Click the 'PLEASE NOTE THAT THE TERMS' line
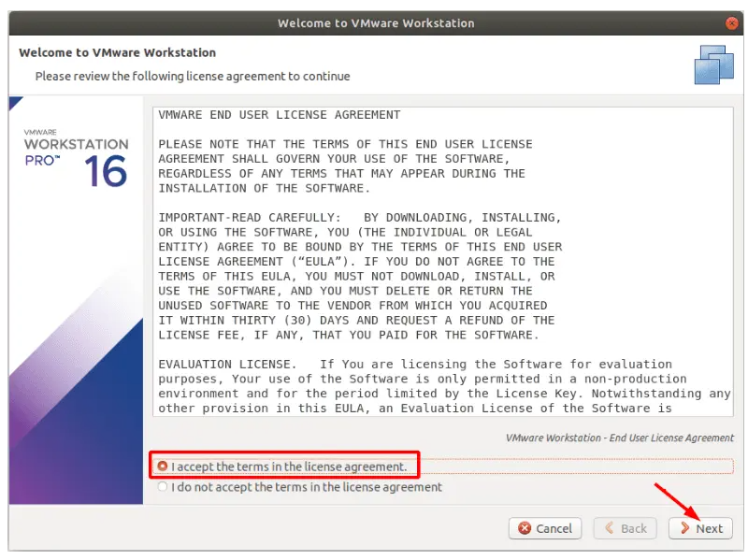748x560 pixels. [x=345, y=144]
